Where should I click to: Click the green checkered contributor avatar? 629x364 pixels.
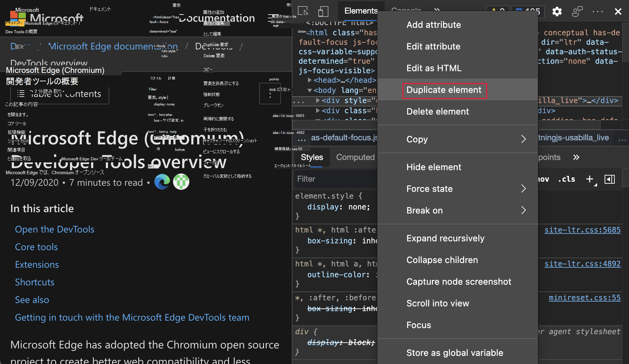point(181,182)
